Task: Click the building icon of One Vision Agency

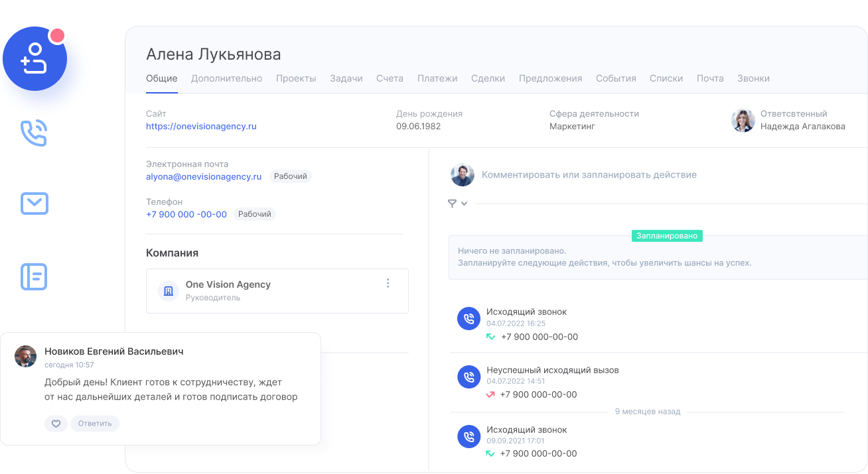Action: [168, 291]
